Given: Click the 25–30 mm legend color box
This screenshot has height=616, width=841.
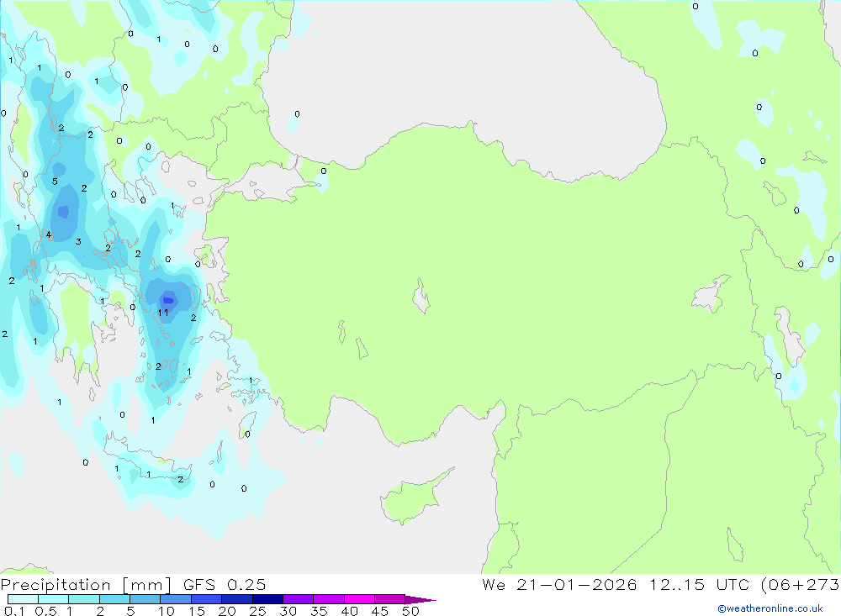Looking at the screenshot, I should pos(267,599).
